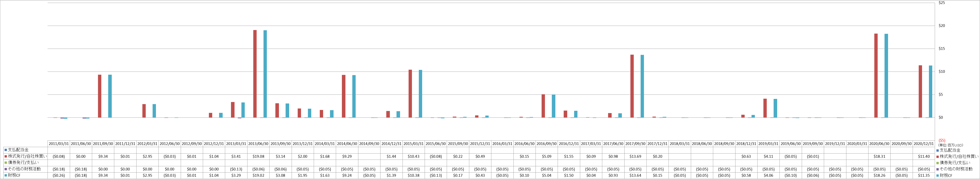Click the $0.63 cell for 2018/12/31
The height and width of the screenshot is (179, 980).
pyautogui.click(x=746, y=156)
